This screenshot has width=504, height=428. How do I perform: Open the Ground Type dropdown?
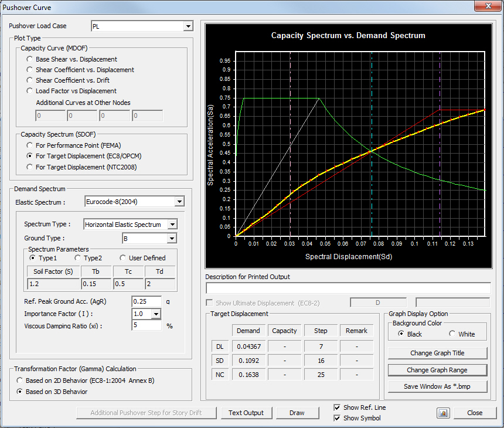(x=172, y=239)
